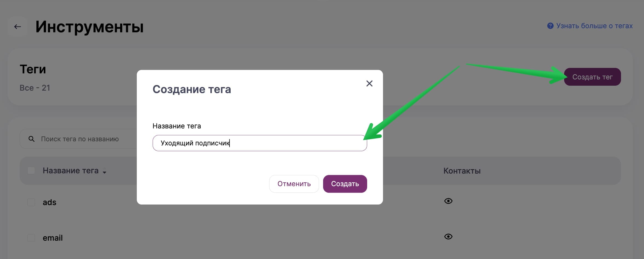Open the Создать тег button
Viewport: 644px width, 259px height.
pyautogui.click(x=592, y=77)
